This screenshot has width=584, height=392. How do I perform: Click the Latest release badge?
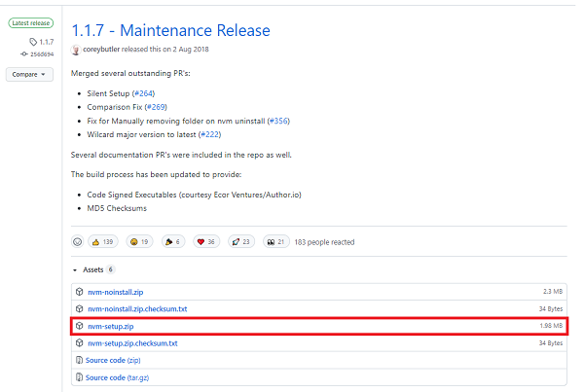pos(32,21)
